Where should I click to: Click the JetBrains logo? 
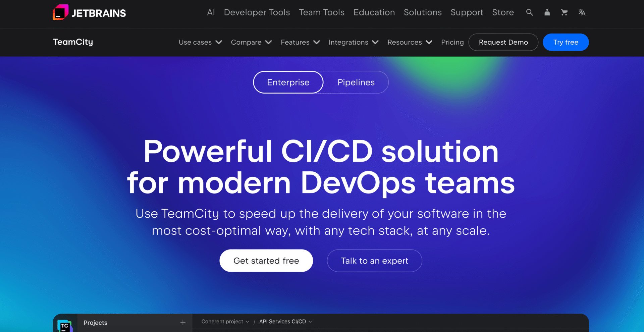89,12
